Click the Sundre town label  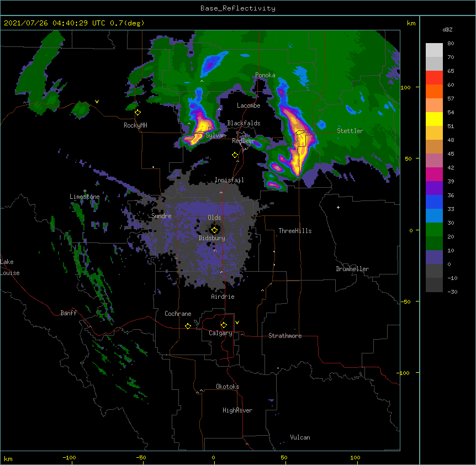(161, 216)
